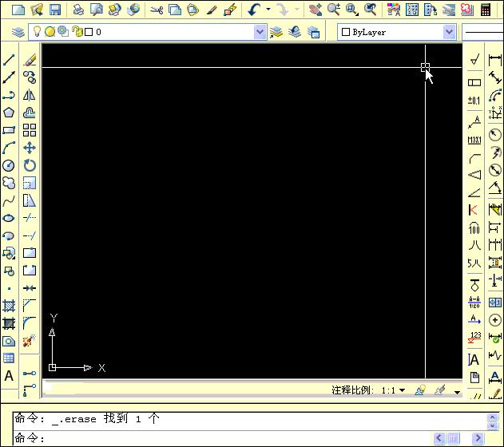
Task: Click the Radius dimension tool
Action: tap(495, 135)
